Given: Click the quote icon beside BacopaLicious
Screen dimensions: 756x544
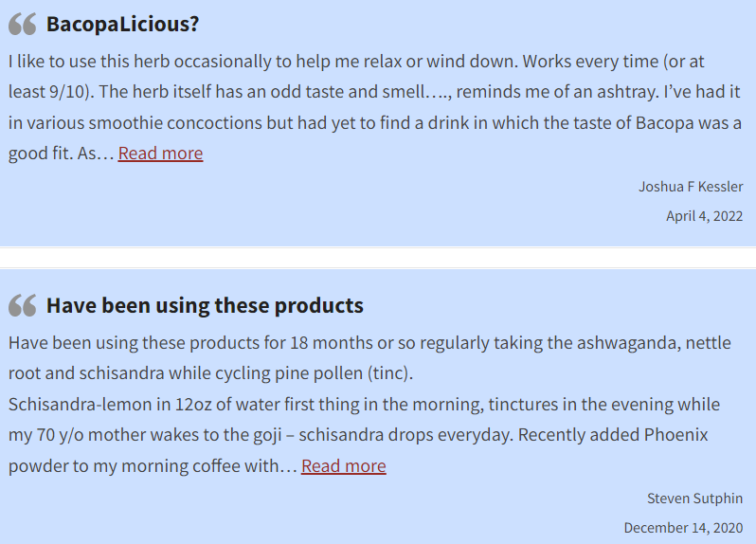Looking at the screenshot, I should (x=22, y=24).
